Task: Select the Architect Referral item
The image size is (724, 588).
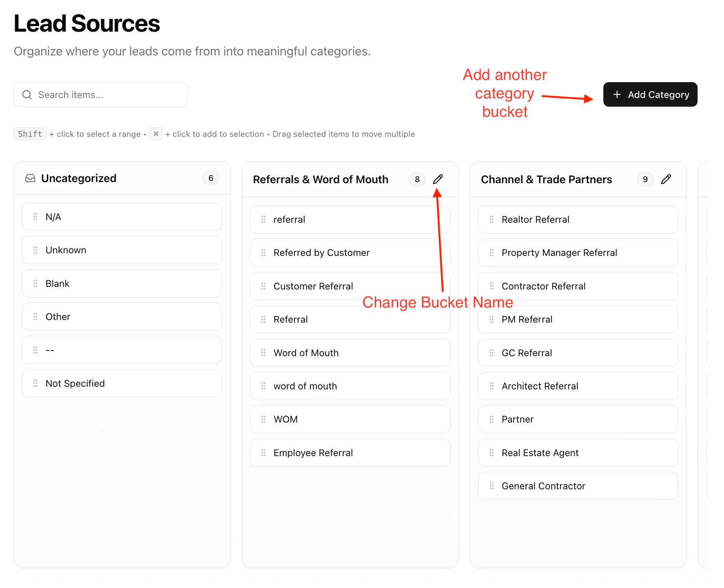Action: coord(578,386)
